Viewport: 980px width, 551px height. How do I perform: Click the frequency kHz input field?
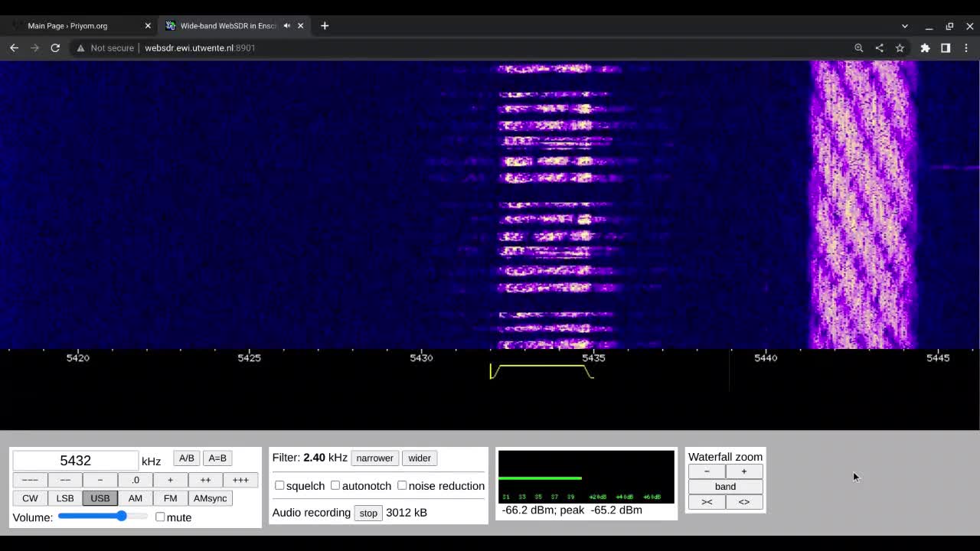(x=75, y=460)
